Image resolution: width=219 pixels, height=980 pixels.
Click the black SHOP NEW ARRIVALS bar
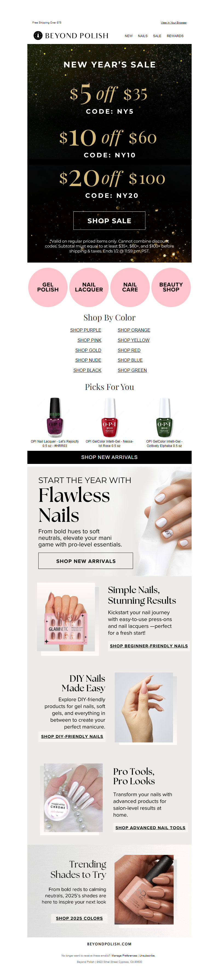(109, 457)
